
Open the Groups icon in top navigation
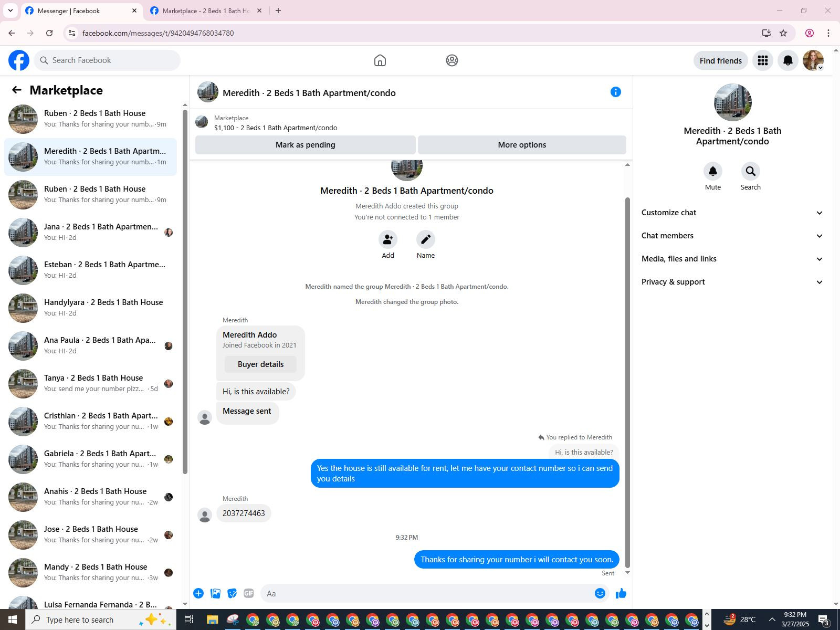(452, 60)
